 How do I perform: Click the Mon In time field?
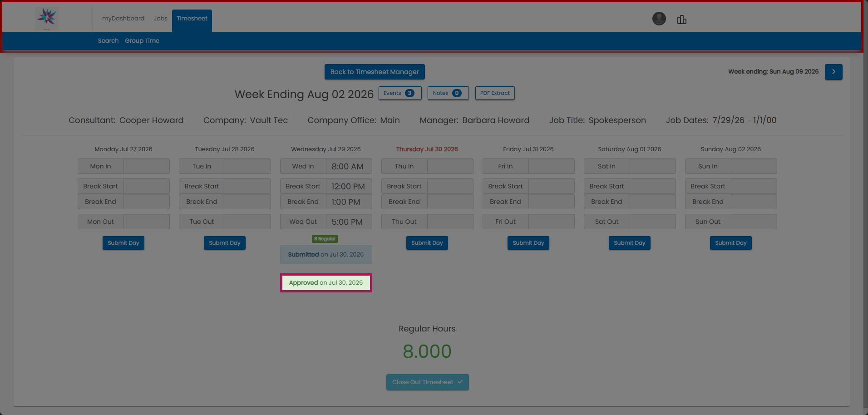[x=146, y=166]
